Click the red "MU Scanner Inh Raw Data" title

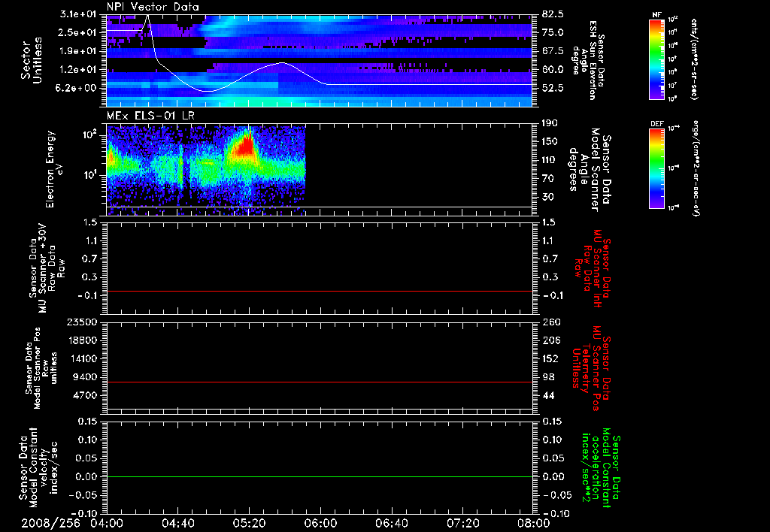tap(593, 268)
